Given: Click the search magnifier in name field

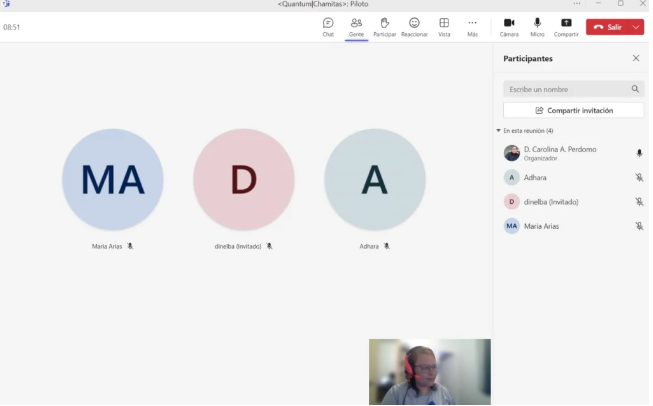Looking at the screenshot, I should (x=635, y=89).
